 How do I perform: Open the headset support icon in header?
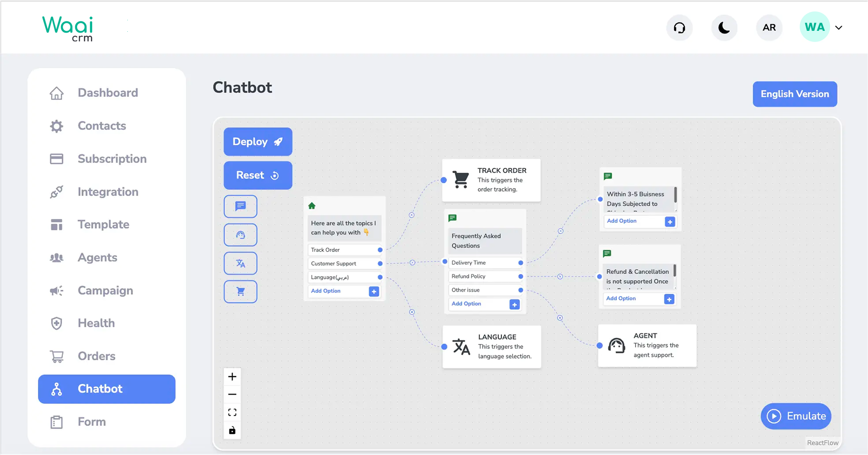[680, 28]
